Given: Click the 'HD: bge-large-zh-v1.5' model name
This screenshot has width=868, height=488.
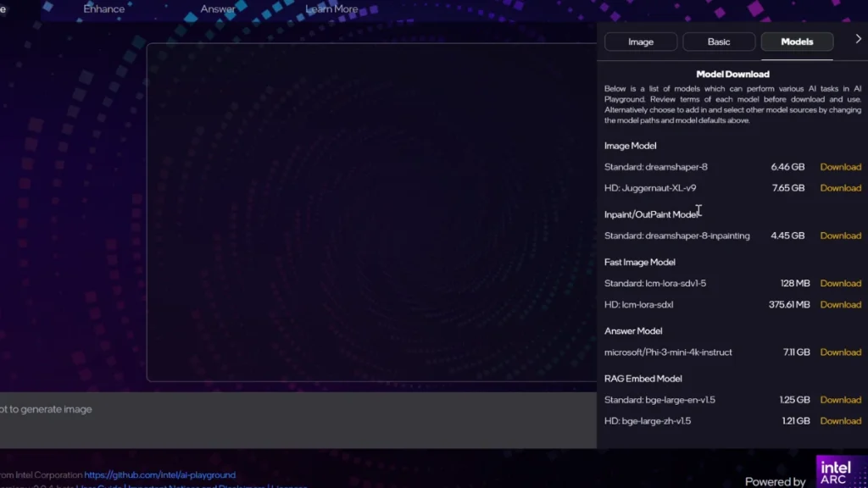Looking at the screenshot, I should point(647,421).
